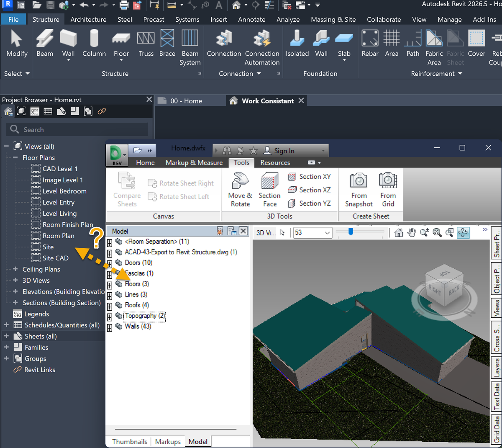The height and width of the screenshot is (448, 502).
Task: Create sheet From Grid
Action: [388, 191]
